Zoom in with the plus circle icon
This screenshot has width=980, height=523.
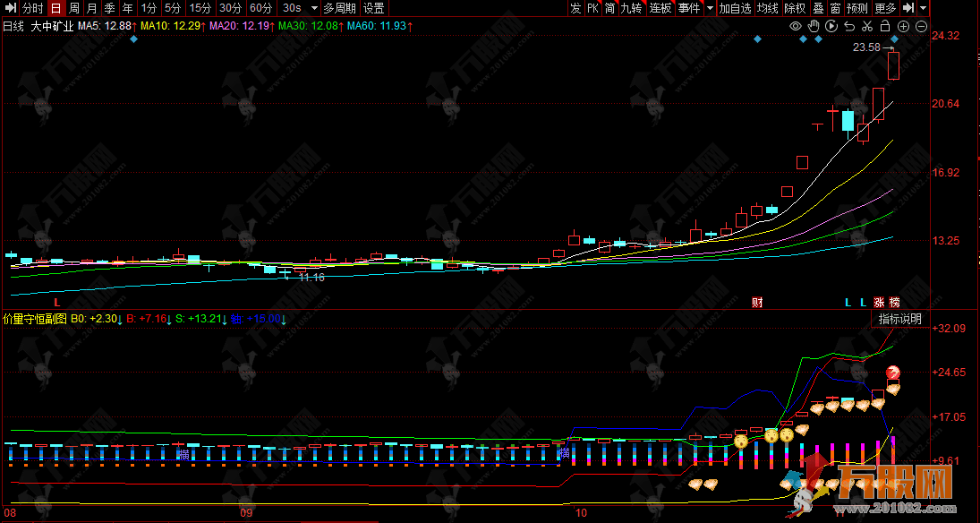(x=903, y=26)
